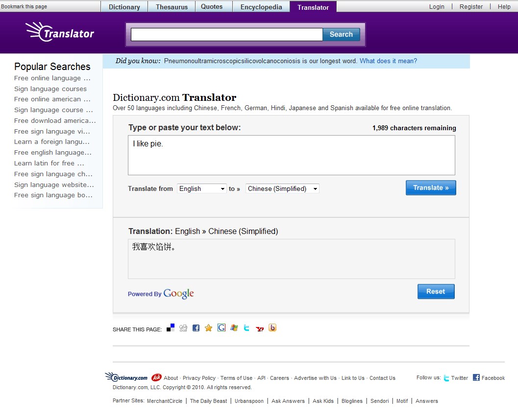518x420 pixels.
Task: Open the Help link
Action: pyautogui.click(x=504, y=6)
